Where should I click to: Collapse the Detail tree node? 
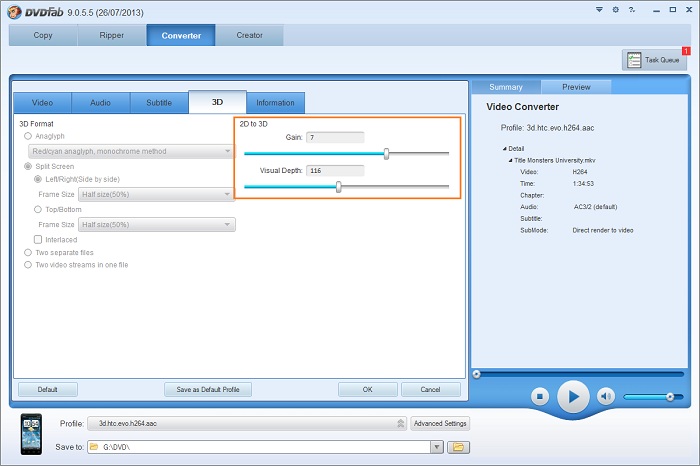coord(505,149)
